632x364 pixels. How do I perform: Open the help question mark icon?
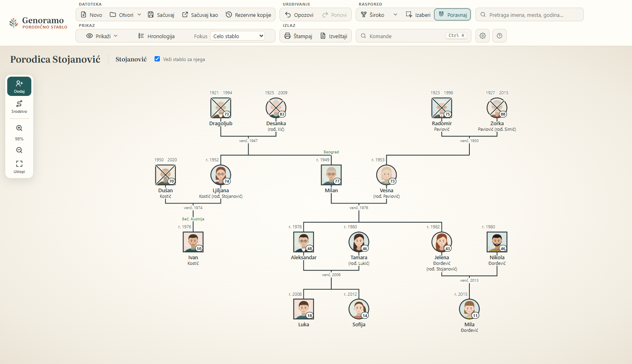click(x=499, y=36)
